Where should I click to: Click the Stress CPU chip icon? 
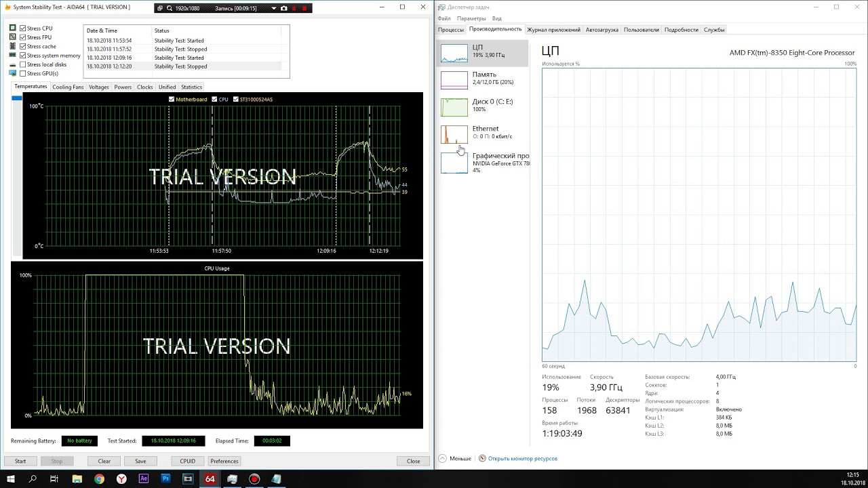click(x=13, y=28)
